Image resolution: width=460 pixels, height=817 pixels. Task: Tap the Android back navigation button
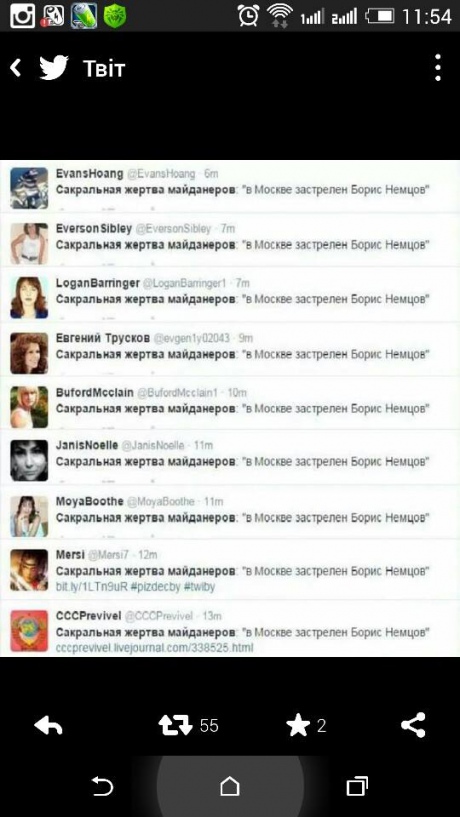(x=102, y=786)
